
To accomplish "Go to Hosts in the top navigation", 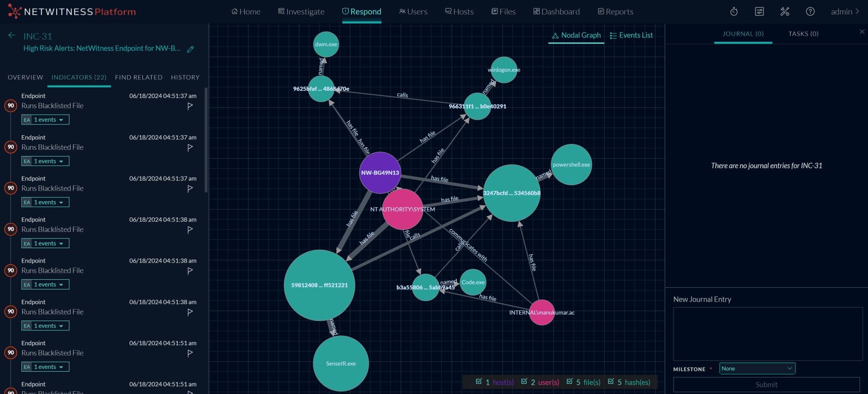I will coord(459,12).
